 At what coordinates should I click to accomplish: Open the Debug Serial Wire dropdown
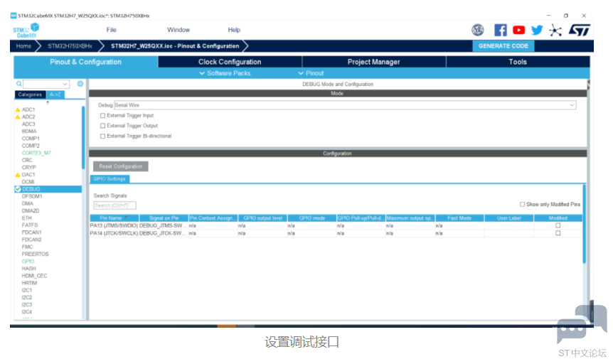tap(345, 105)
